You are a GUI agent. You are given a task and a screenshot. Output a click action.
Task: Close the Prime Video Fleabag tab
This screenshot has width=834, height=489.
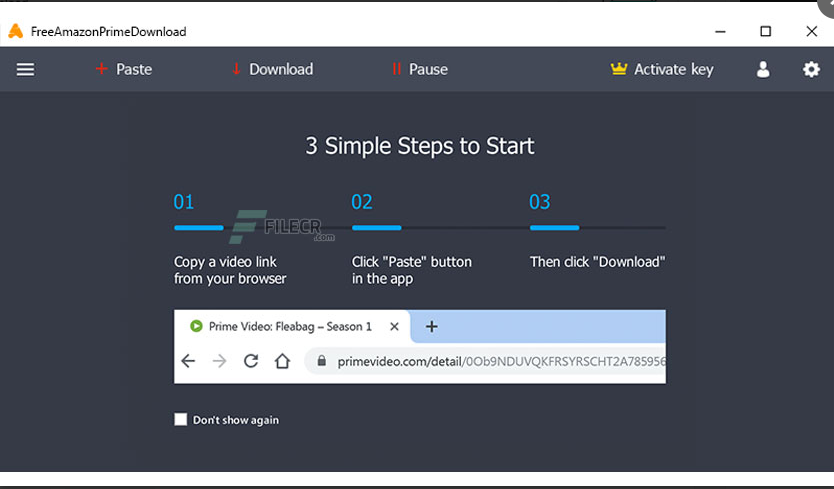[x=394, y=326]
